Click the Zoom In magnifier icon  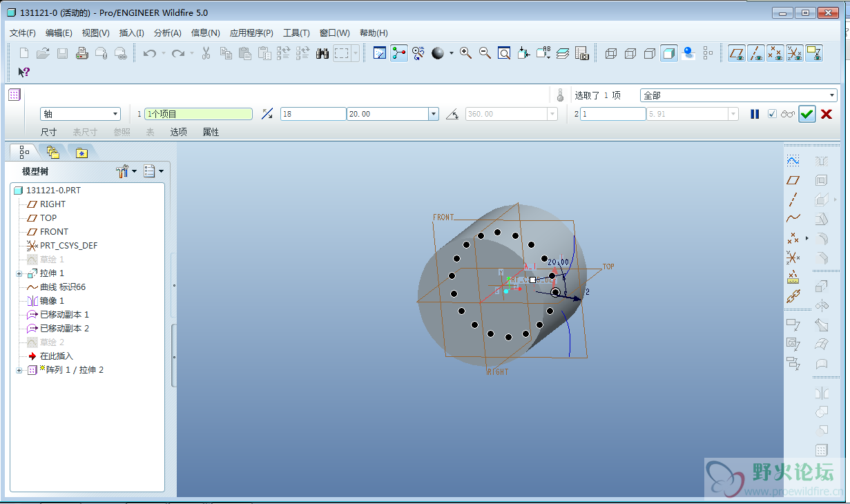[465, 53]
